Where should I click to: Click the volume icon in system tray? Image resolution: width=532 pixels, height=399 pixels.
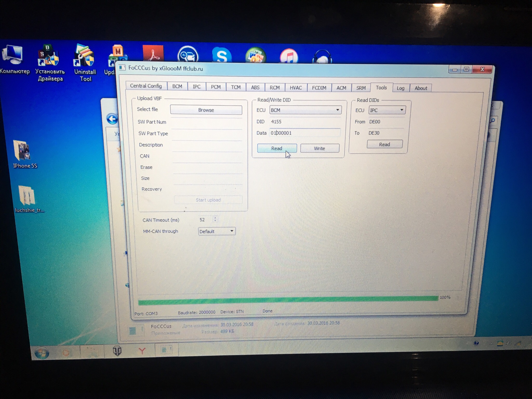pos(509,344)
